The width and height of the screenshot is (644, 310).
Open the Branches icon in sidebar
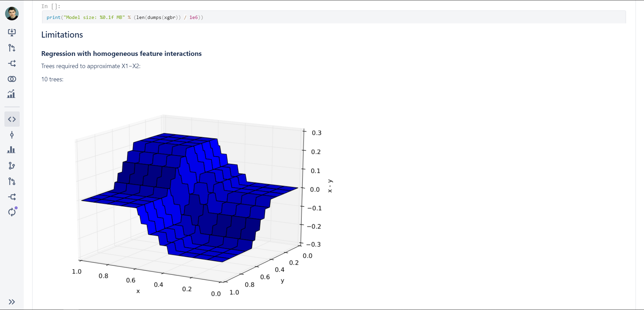coord(12,166)
